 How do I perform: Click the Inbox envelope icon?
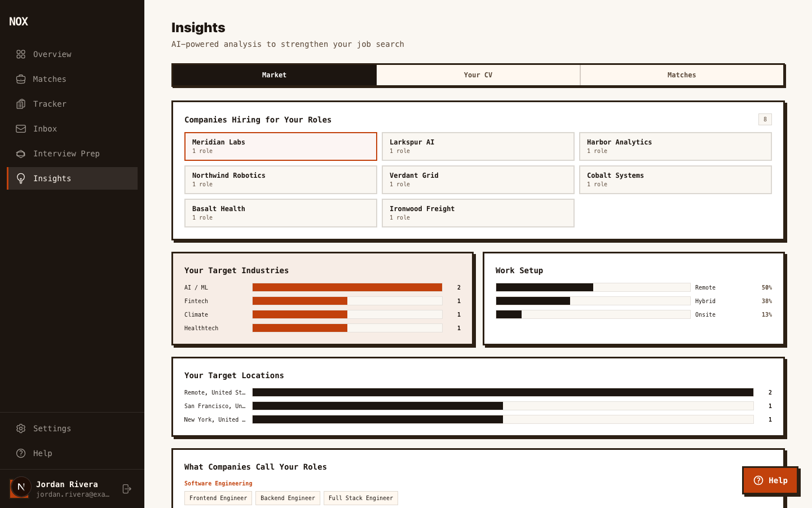pyautogui.click(x=21, y=129)
